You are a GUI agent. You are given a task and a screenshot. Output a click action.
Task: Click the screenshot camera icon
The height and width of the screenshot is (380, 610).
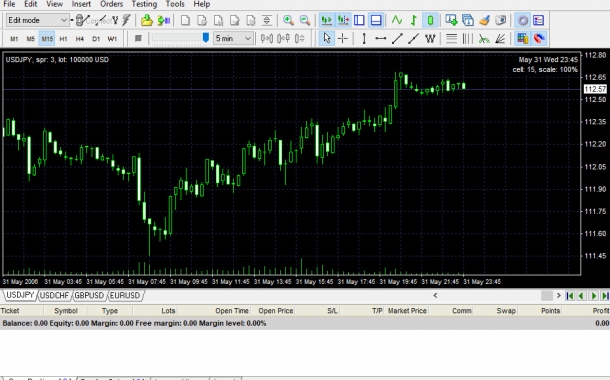(501, 20)
